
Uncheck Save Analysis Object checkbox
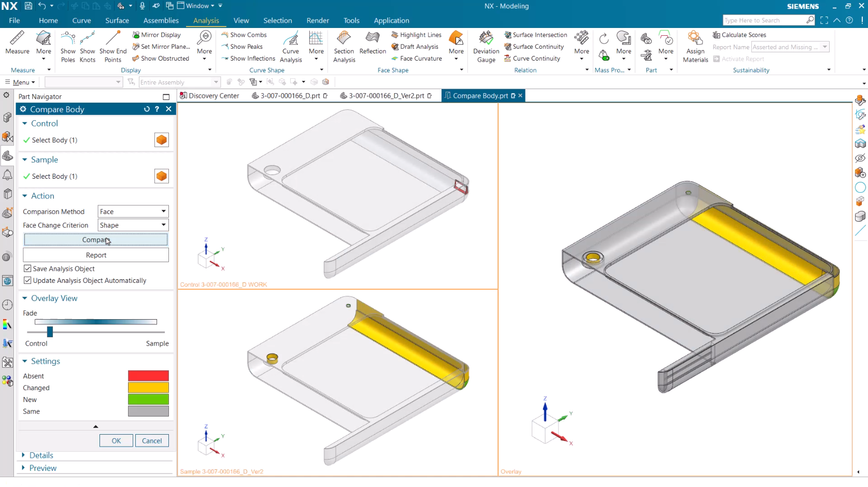pos(28,268)
